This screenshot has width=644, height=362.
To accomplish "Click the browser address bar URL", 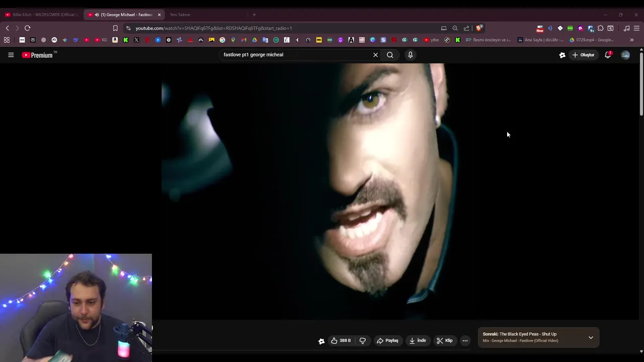I will pos(214,28).
